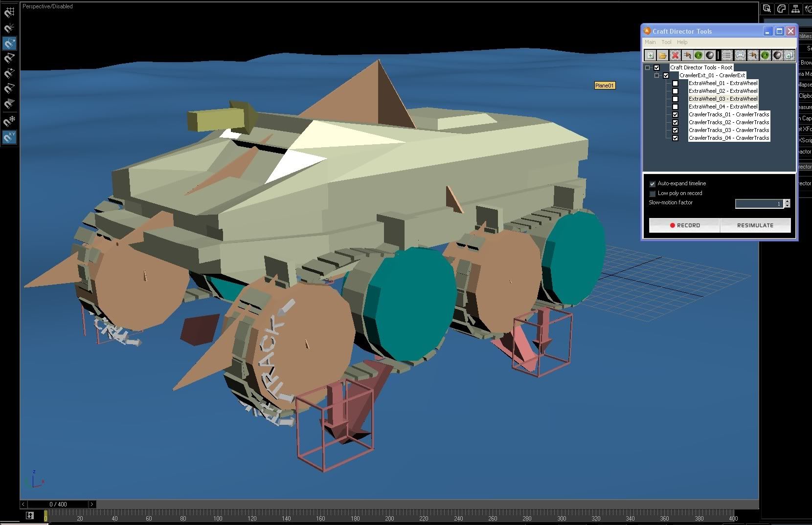Uncheck the CrawlerTracks_02 checkbox

676,122
